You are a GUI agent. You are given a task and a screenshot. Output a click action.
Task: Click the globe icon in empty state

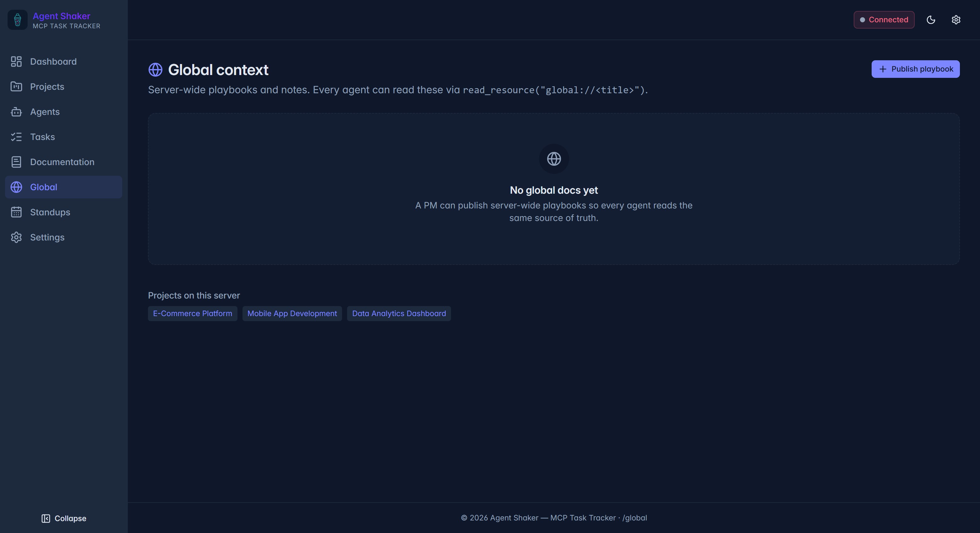[x=554, y=159]
